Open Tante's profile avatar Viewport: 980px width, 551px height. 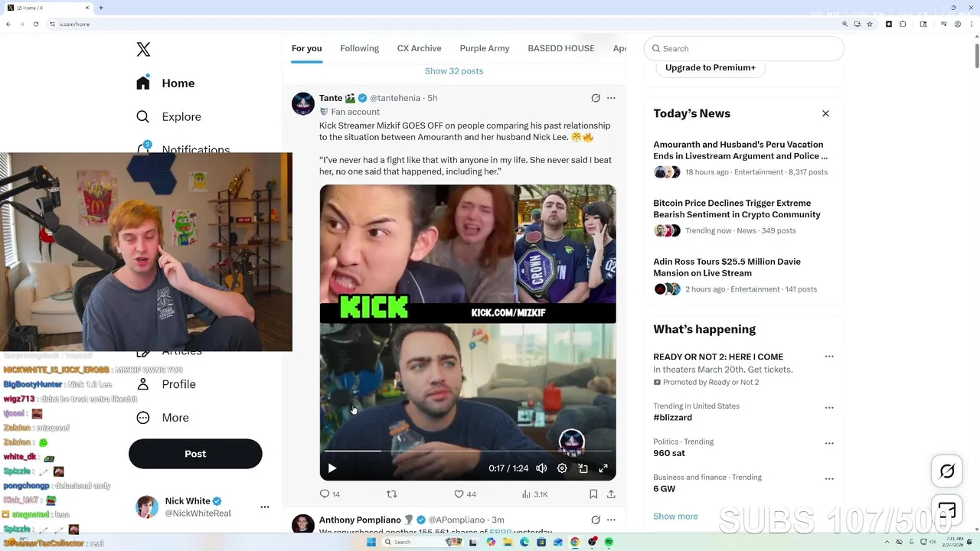(x=303, y=103)
